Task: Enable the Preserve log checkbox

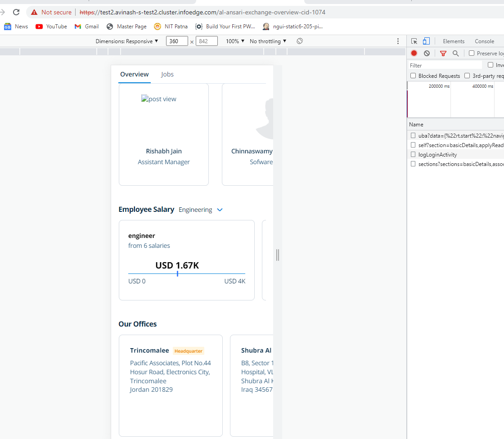Action: (472, 53)
